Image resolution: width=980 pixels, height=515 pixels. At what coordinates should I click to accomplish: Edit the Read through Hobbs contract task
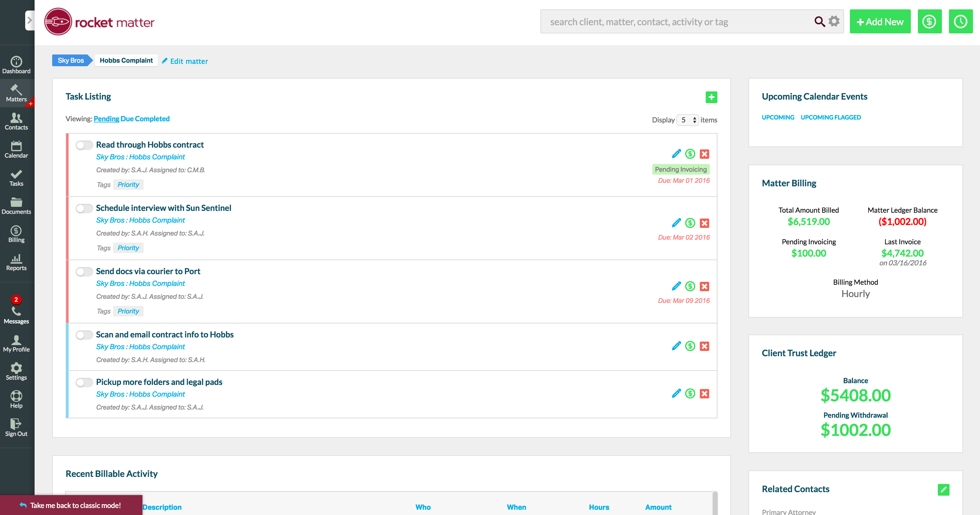676,154
